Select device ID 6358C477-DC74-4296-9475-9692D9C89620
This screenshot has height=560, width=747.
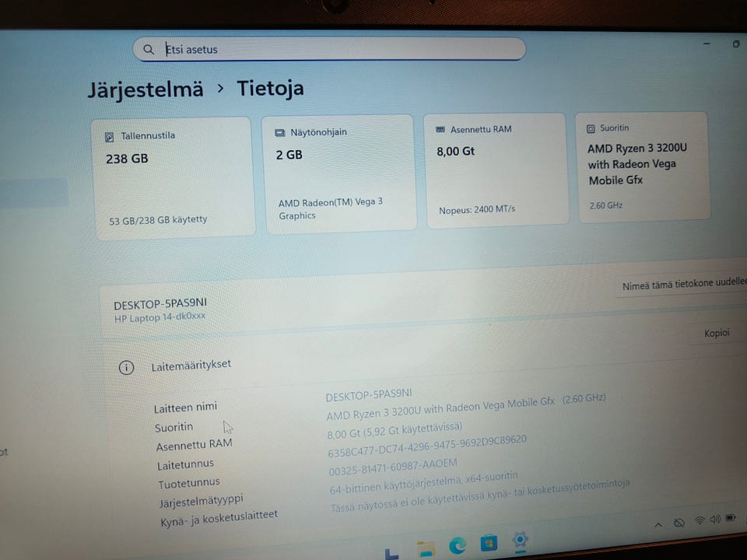[427, 446]
